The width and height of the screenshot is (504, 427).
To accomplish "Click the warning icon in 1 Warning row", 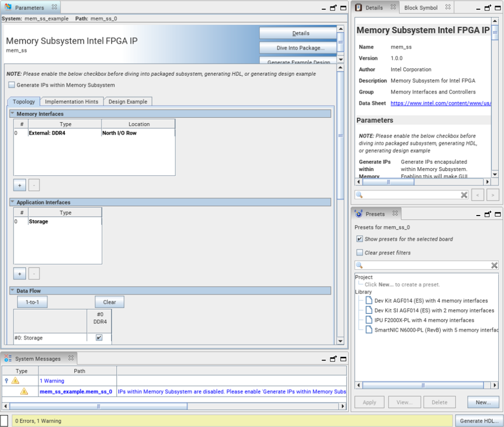I will [15, 381].
